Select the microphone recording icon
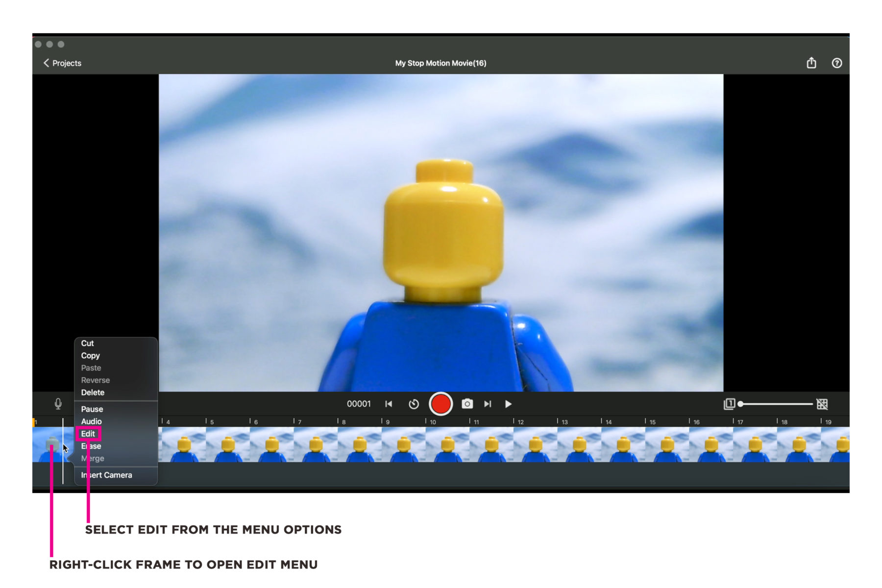 pyautogui.click(x=57, y=403)
